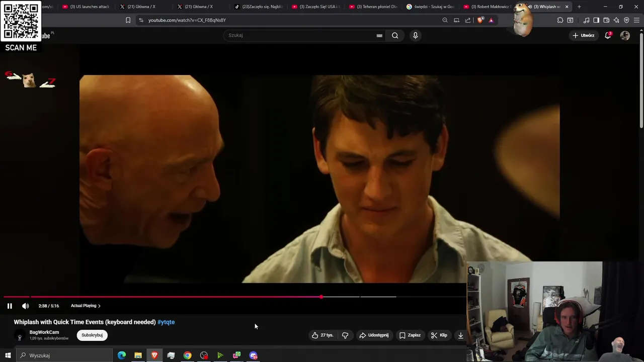Click the BagWorkCam channel avatar
The width and height of the screenshot is (644, 362).
coord(20,336)
